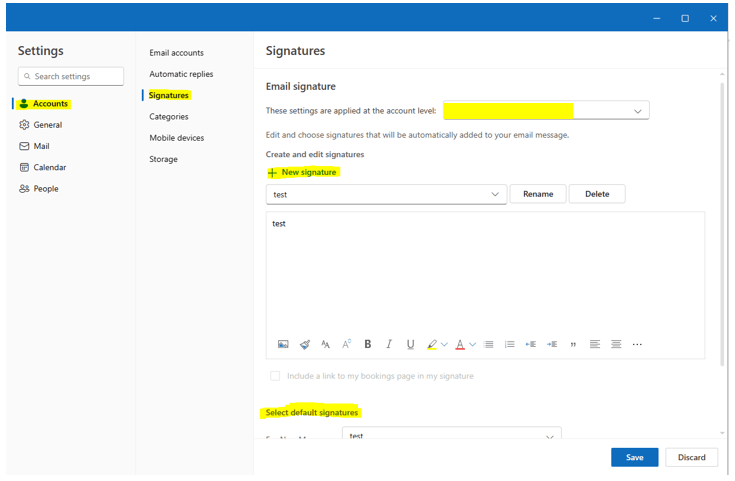Insert a picture inline in the signature
This screenshot has height=481, width=735.
coord(283,345)
